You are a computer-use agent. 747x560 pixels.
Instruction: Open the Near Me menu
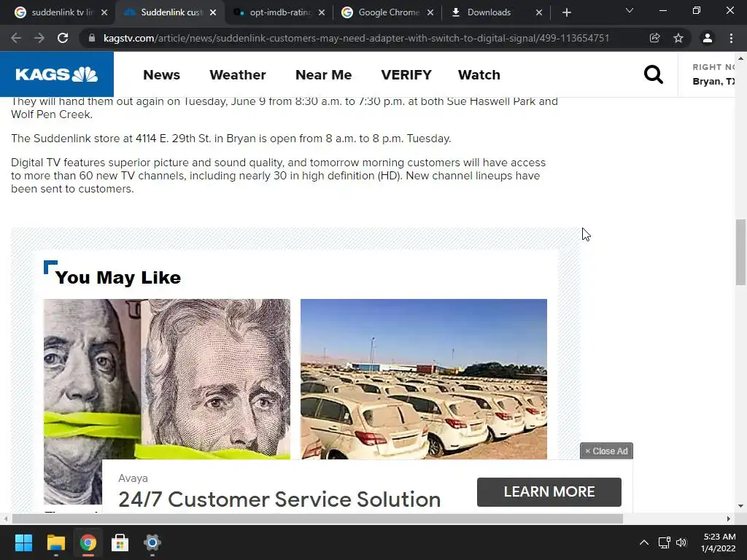coord(323,75)
